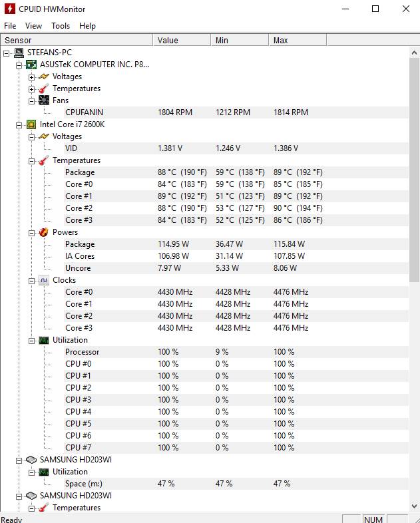Click the STEFANS-PC computer icon
420x523 pixels.
[x=19, y=52]
